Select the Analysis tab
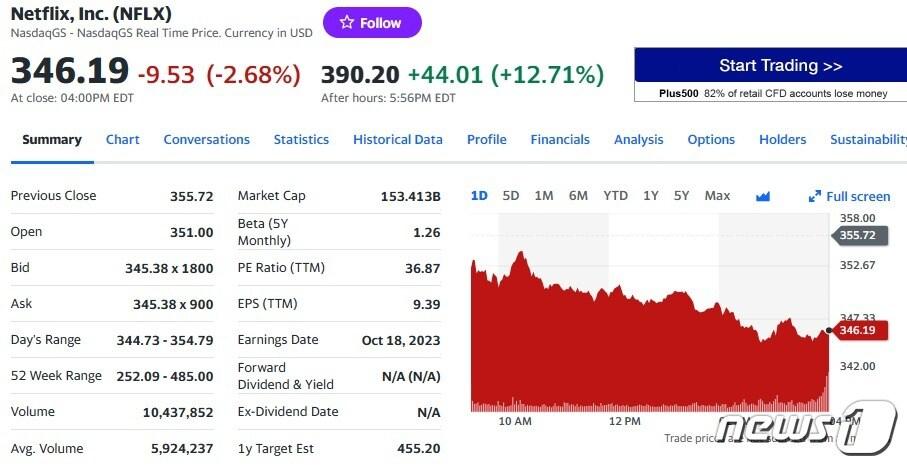Image resolution: width=907 pixels, height=467 pixels. click(x=638, y=140)
